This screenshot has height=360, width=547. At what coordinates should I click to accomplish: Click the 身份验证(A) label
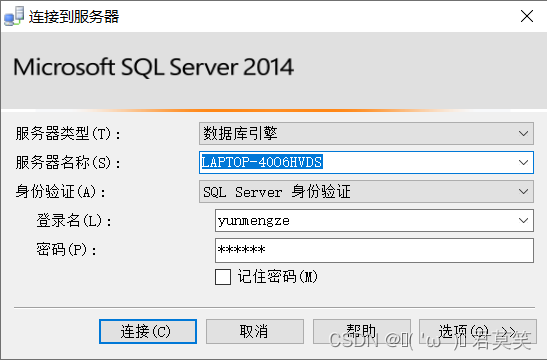[60, 191]
